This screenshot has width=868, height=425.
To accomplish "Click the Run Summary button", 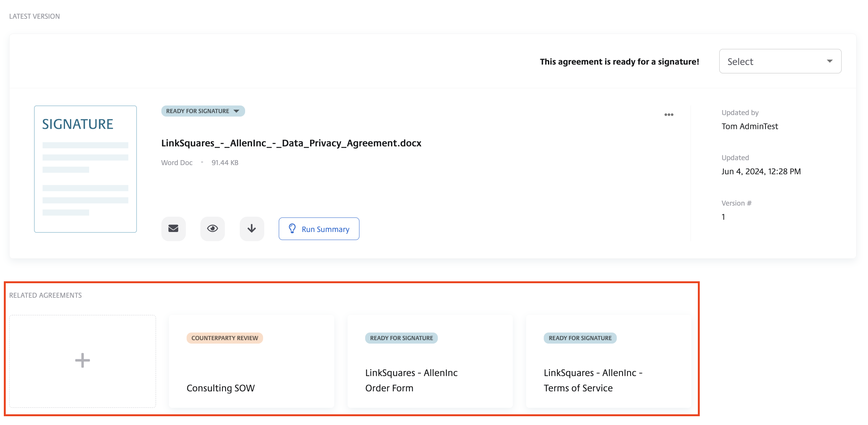I will tap(319, 229).
